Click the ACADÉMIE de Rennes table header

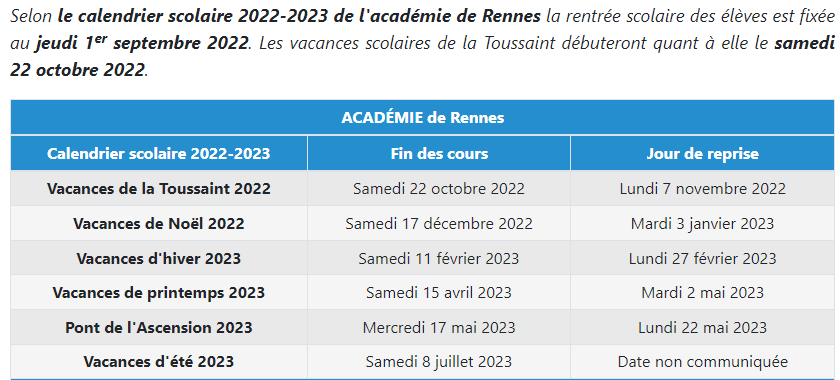pos(423,117)
